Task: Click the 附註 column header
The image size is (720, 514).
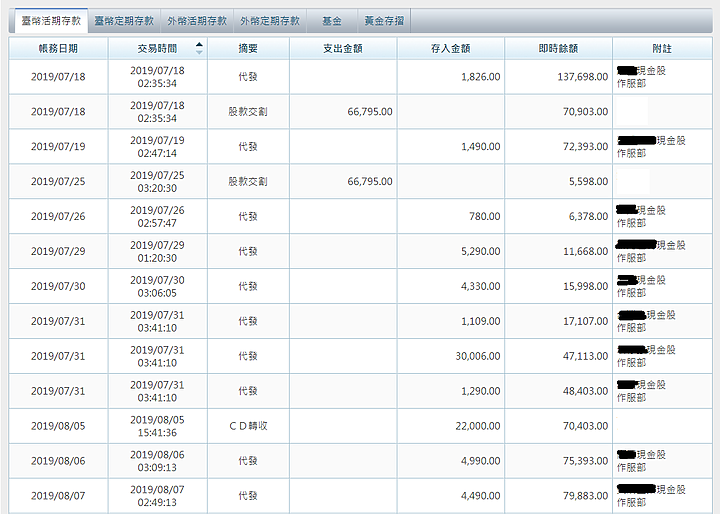Action: 662,48
